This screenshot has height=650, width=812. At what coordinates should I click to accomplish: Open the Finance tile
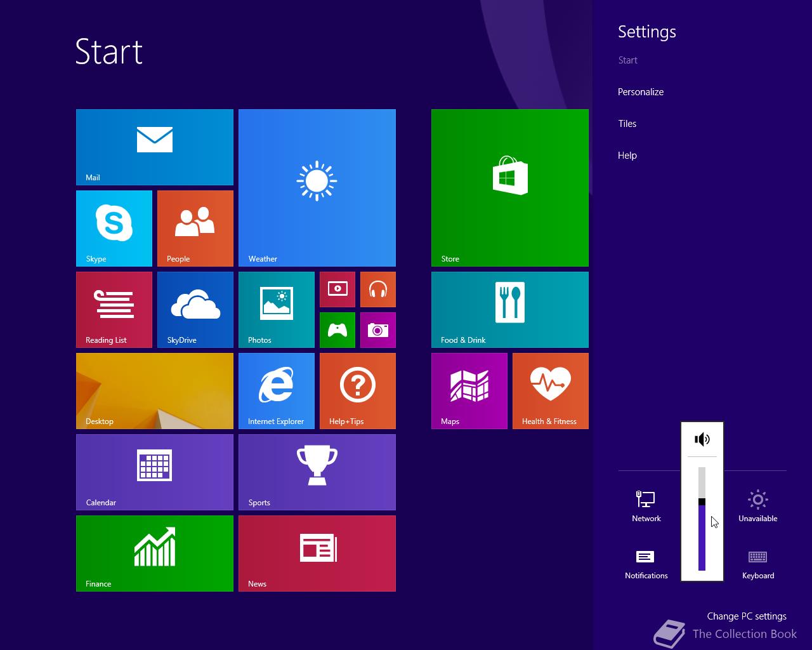click(155, 554)
